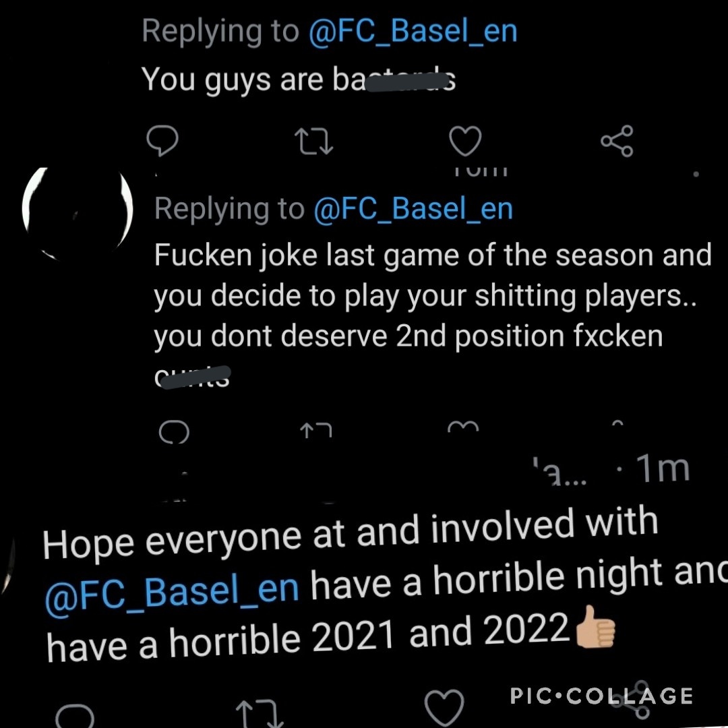Image resolution: width=728 pixels, height=728 pixels.
Task: Retweet the "You guys are" tweet
Action: click(314, 141)
